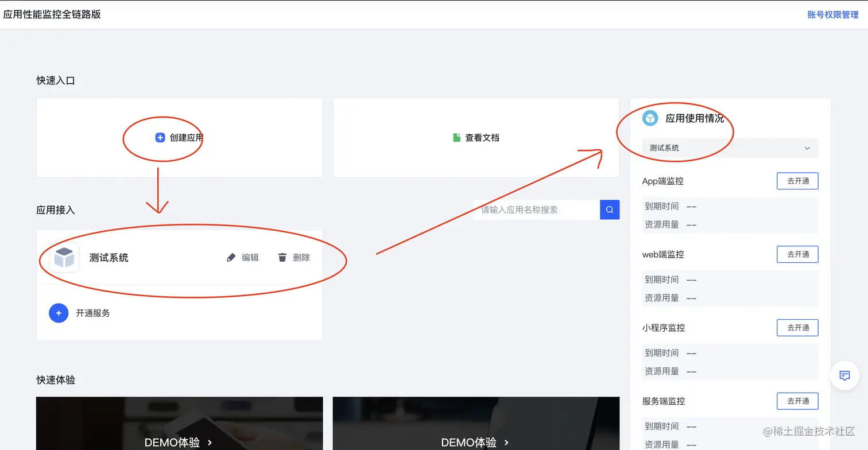Click 去开通 for web端监控

tap(797, 254)
